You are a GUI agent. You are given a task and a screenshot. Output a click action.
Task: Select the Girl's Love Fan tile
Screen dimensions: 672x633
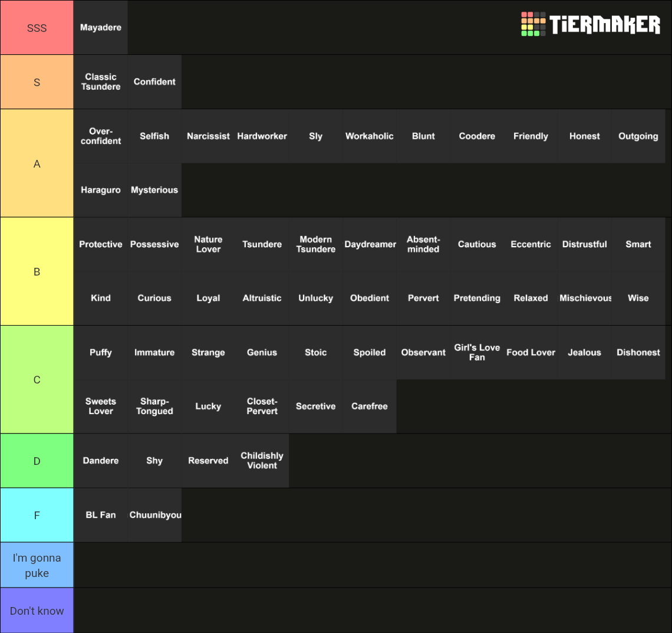point(477,352)
